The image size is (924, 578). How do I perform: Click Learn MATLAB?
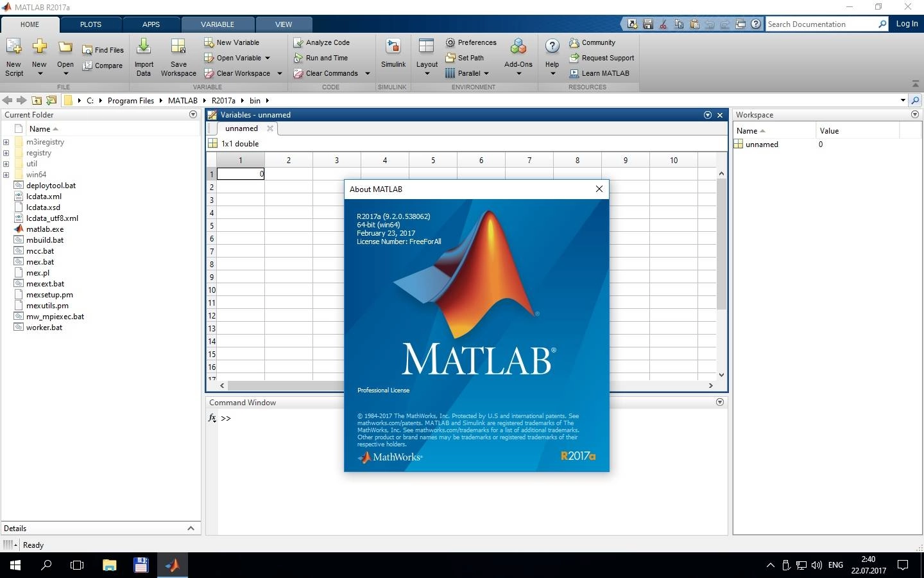click(599, 73)
